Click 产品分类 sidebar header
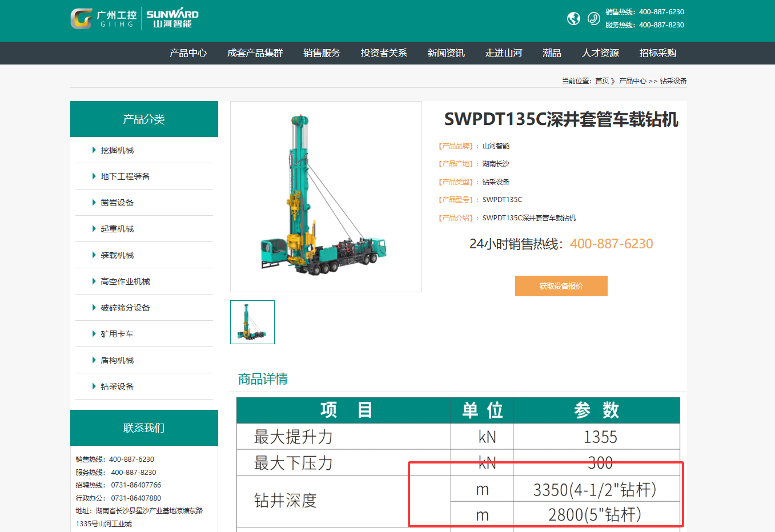The image size is (775, 532). click(x=144, y=119)
